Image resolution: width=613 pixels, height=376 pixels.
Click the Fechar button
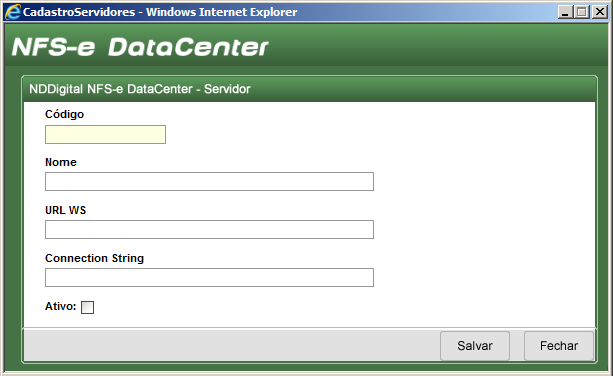[559, 346]
